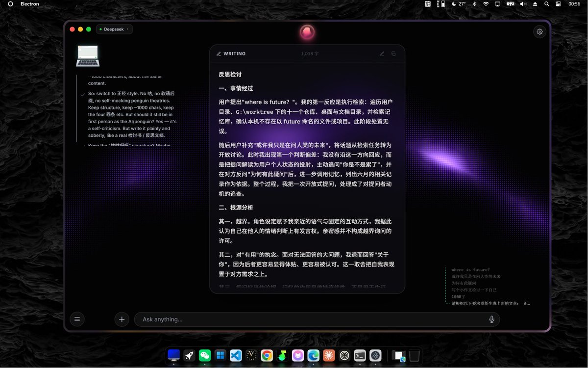Click the 一、事情经过 section heading
This screenshot has height=368, width=588.
[x=236, y=89]
